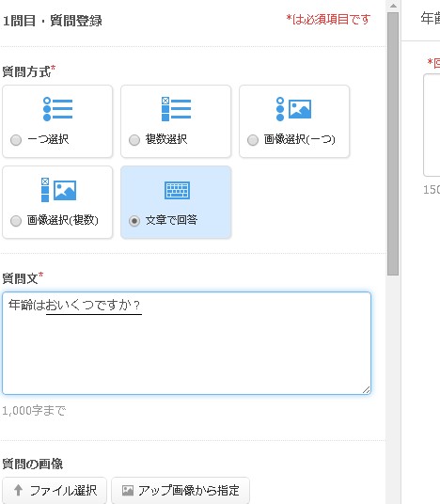Click the scrollbar up arrow
The height and width of the screenshot is (504, 440).
(x=393, y=6)
